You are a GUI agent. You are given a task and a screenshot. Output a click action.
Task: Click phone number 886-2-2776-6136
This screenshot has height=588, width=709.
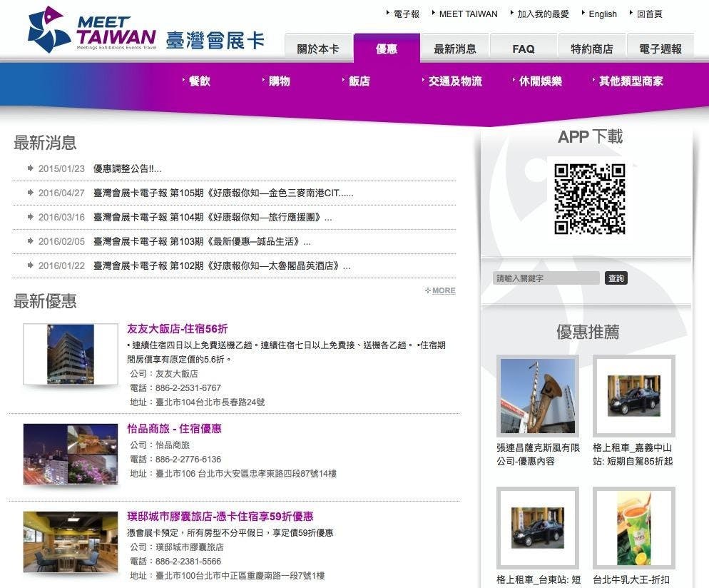pyautogui.click(x=188, y=460)
